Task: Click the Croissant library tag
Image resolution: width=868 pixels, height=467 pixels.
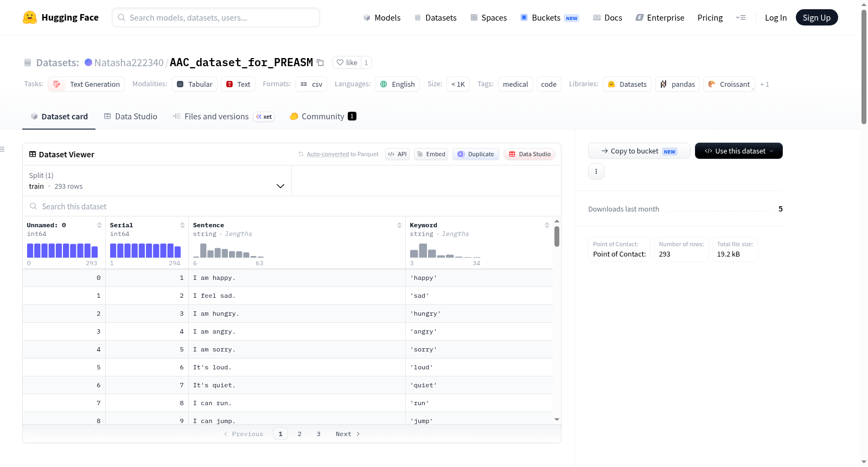Action: [x=729, y=84]
